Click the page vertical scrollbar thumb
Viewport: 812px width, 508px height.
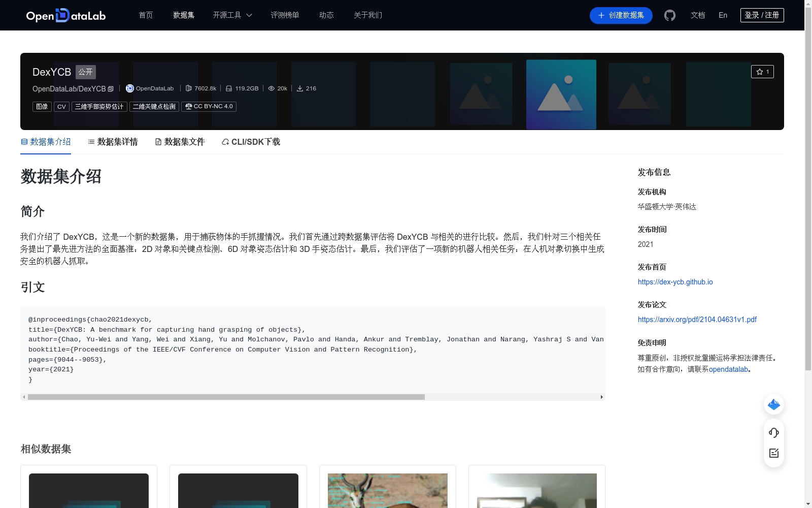(808, 189)
